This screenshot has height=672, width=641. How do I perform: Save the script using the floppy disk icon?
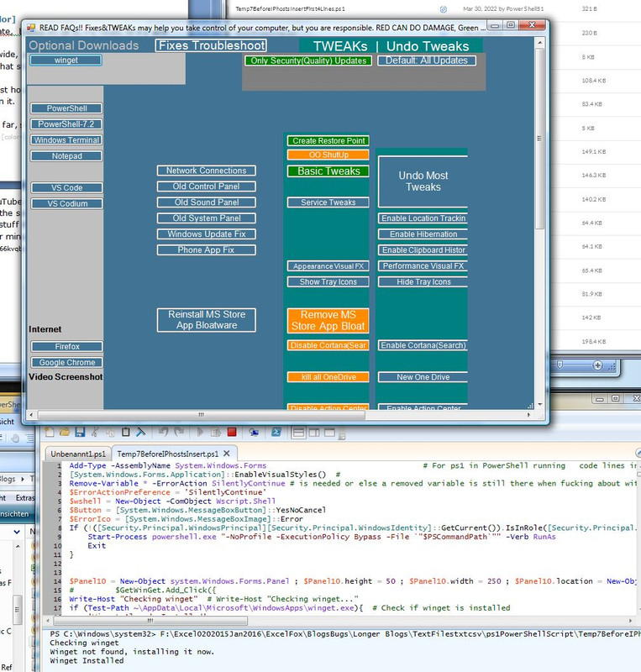click(80, 432)
